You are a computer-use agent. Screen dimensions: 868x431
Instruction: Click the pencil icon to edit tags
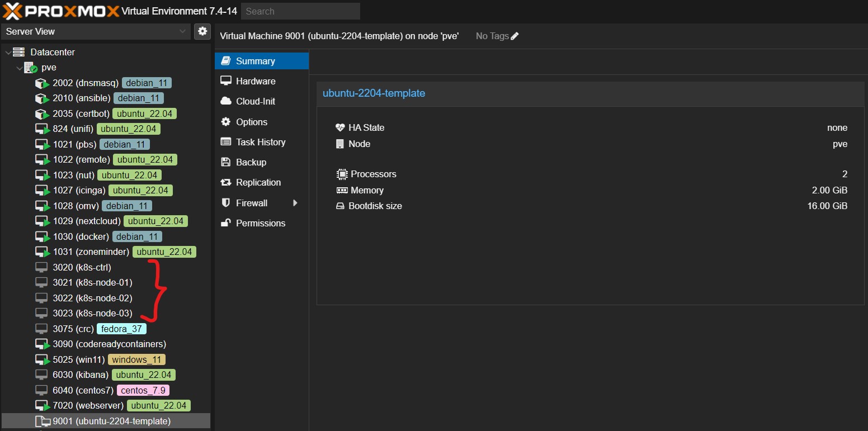pyautogui.click(x=515, y=36)
